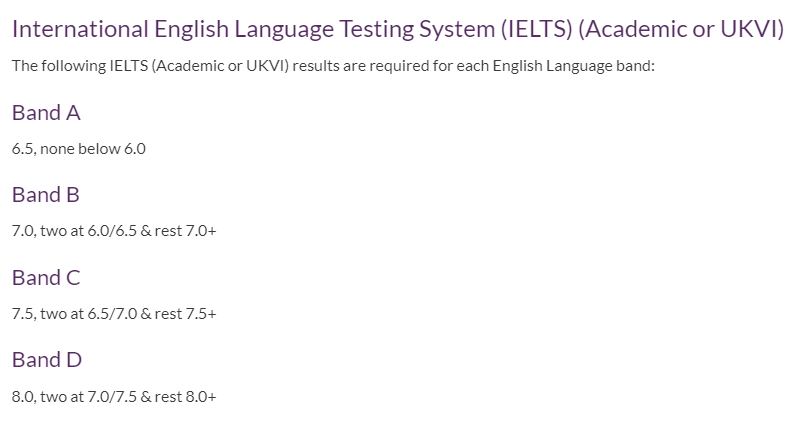Click the '7.0, two at 6.0/6.5' requirement line
The height and width of the screenshot is (421, 794).
click(114, 231)
